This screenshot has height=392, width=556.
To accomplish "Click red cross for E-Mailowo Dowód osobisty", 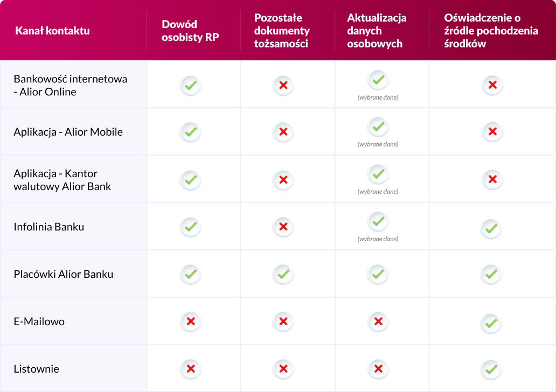I will tap(190, 321).
